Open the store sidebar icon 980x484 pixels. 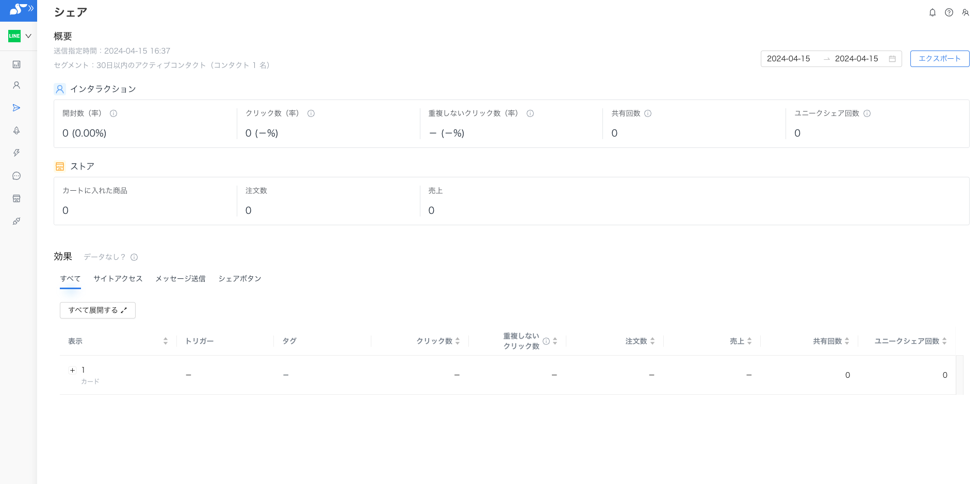point(17,198)
